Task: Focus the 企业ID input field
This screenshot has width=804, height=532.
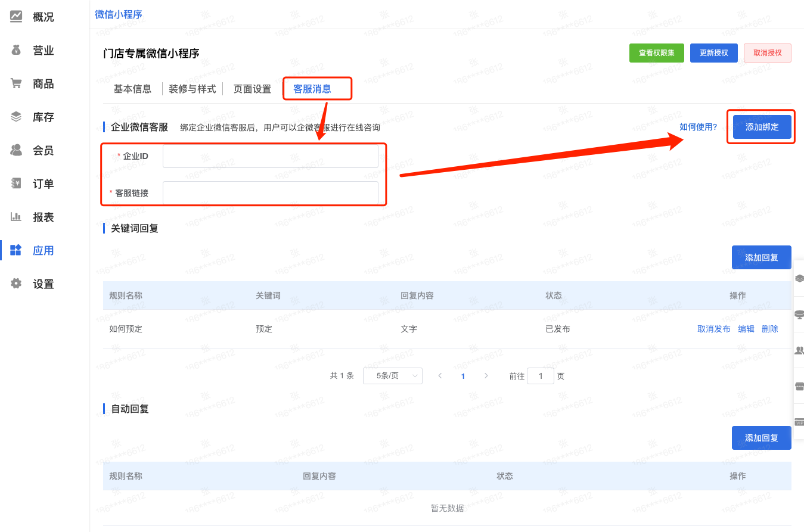Action: click(270, 156)
